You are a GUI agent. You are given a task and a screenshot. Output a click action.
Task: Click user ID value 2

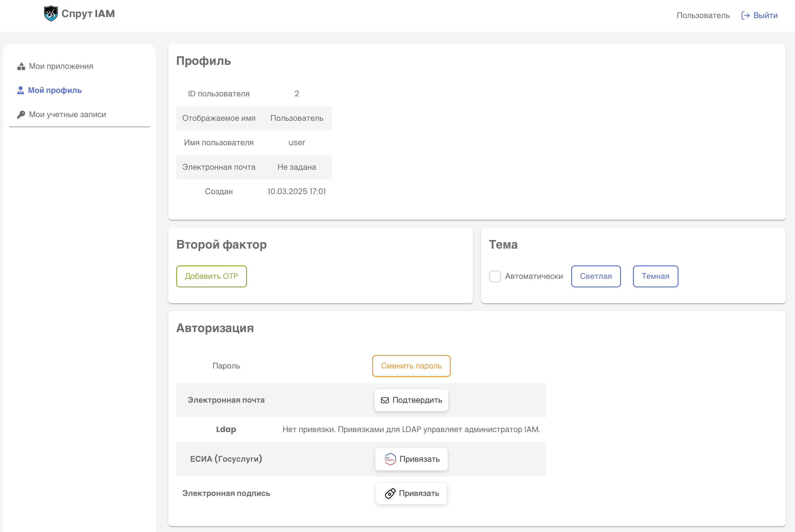pyautogui.click(x=297, y=94)
